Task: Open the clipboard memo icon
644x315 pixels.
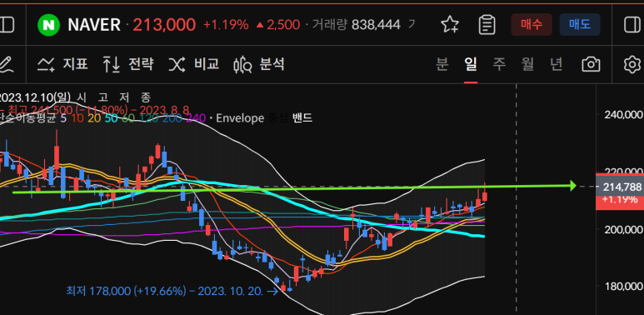Action: (x=487, y=25)
